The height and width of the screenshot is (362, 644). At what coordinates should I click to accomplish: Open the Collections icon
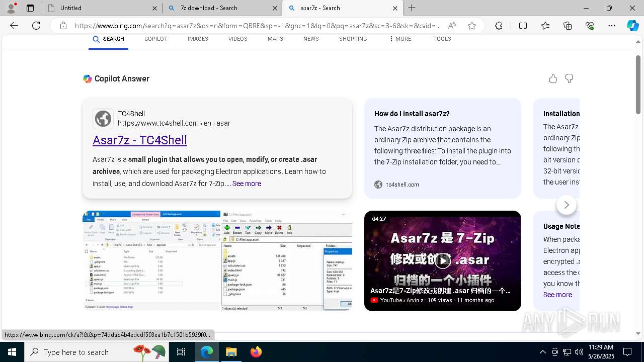coord(568,26)
